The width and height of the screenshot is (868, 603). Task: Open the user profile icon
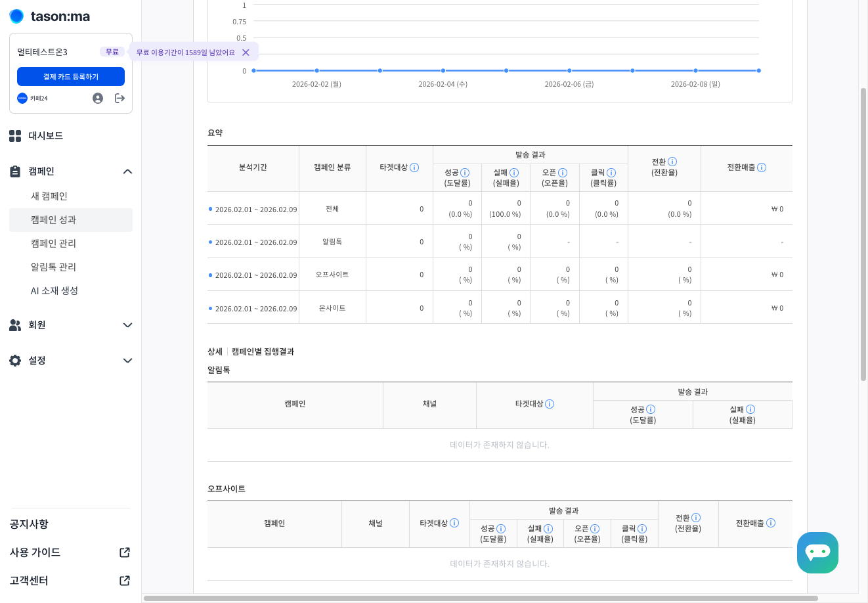(x=98, y=98)
